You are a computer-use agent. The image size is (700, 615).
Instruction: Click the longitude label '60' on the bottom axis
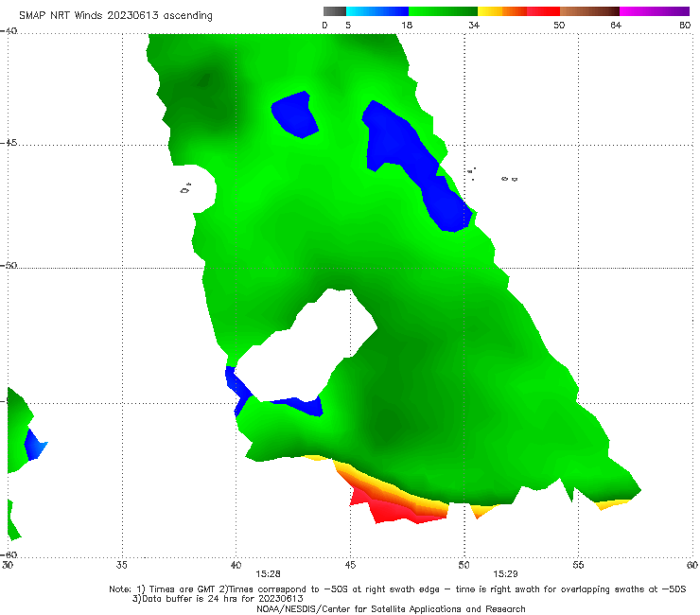tap(692, 565)
